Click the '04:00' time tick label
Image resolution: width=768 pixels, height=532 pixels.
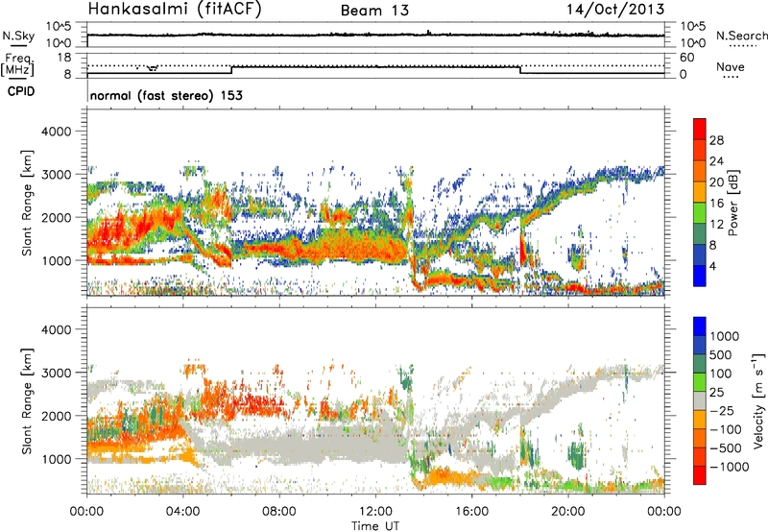coord(183,512)
